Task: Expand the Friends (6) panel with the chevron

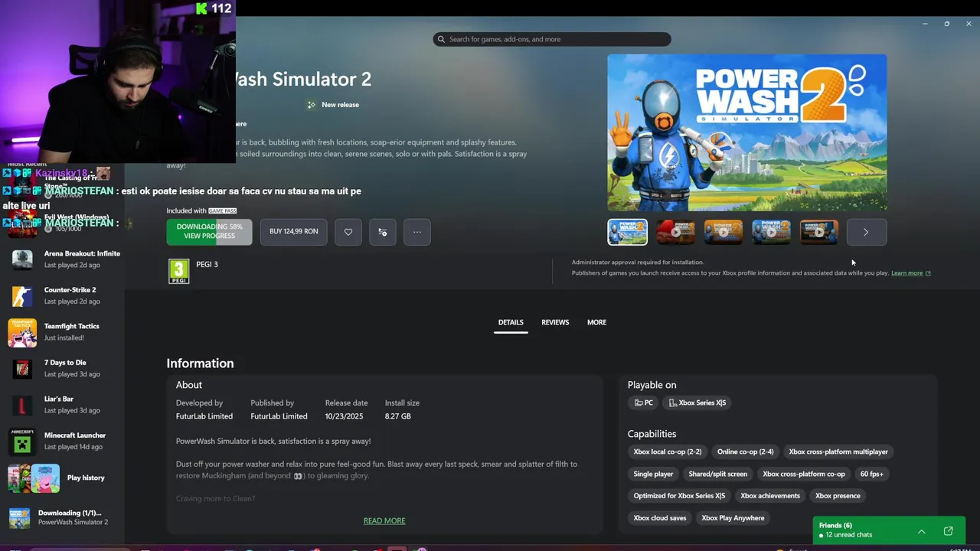Action: 922,531
